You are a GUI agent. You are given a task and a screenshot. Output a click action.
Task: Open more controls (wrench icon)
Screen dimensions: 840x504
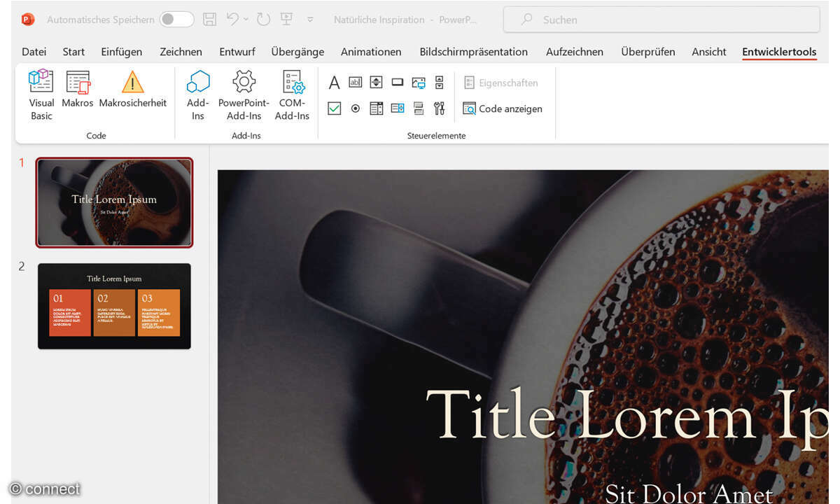tap(440, 108)
